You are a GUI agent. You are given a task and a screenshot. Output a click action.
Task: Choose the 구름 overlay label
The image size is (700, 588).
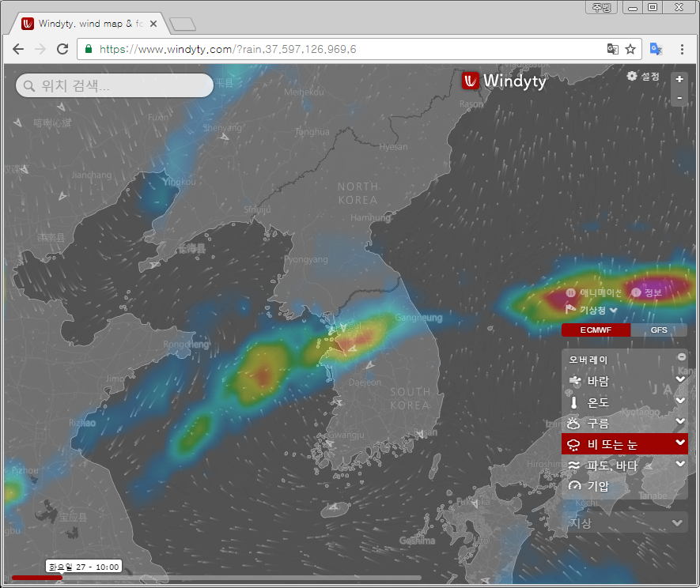[x=598, y=423]
